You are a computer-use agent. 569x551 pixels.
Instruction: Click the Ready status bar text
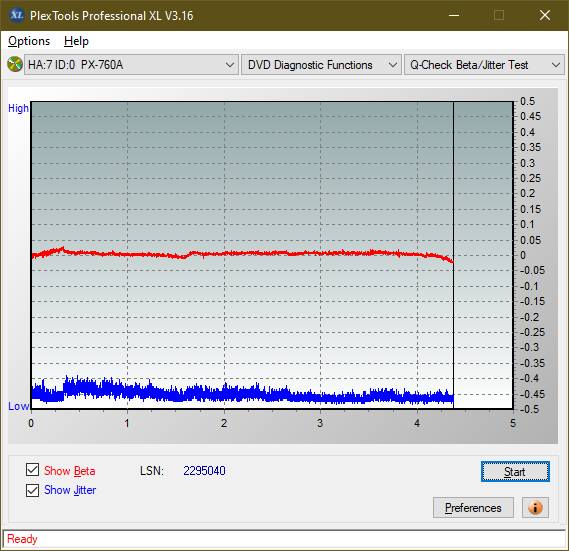point(22,539)
